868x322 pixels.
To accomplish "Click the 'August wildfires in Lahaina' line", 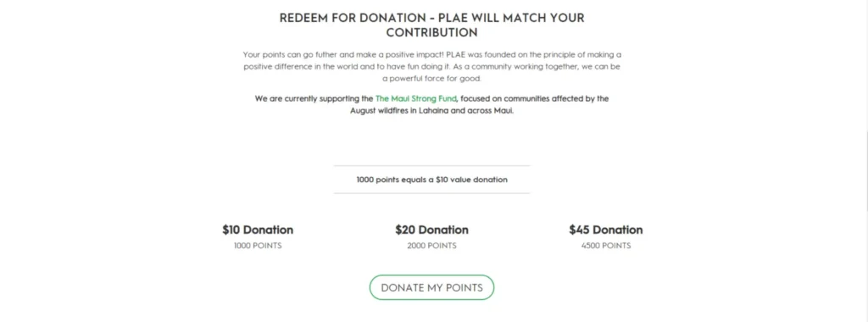I will pyautogui.click(x=431, y=110).
